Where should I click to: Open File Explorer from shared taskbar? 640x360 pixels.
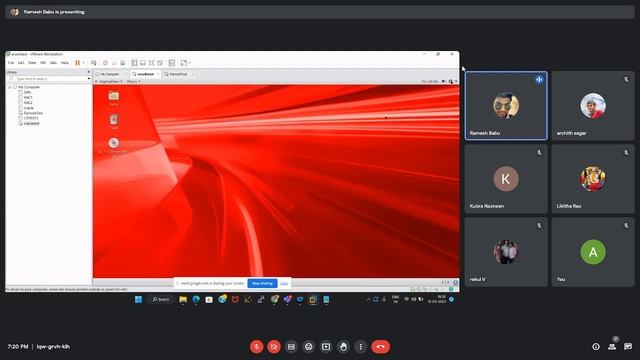coord(183,300)
